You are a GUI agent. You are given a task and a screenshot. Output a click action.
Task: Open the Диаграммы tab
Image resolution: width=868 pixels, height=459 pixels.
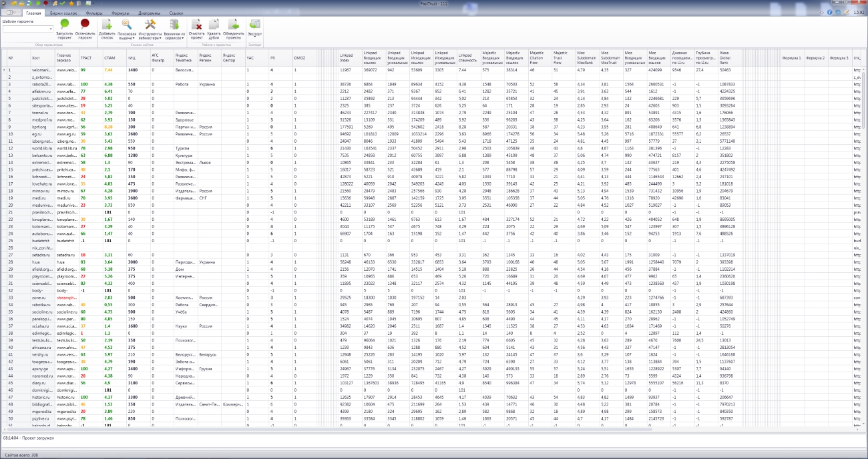click(150, 13)
